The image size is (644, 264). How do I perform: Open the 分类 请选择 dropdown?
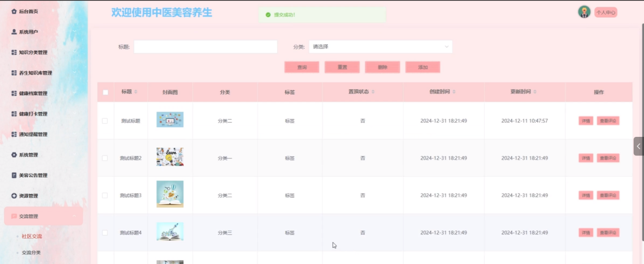pyautogui.click(x=380, y=47)
